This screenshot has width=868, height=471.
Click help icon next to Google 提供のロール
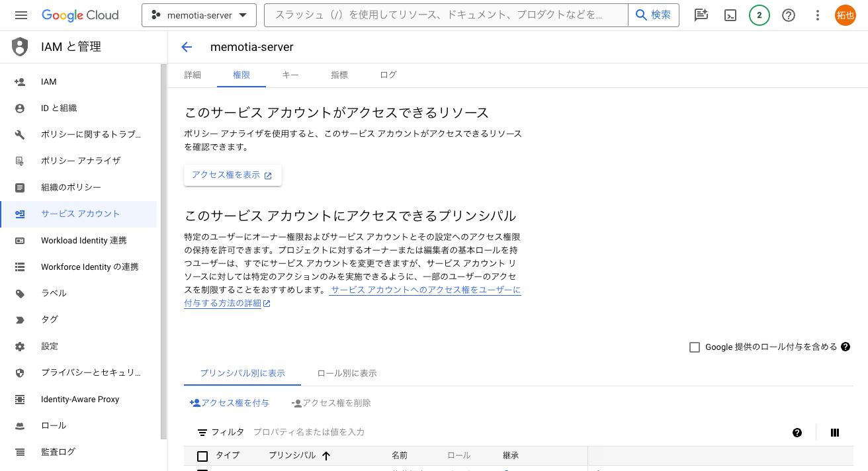pos(846,347)
